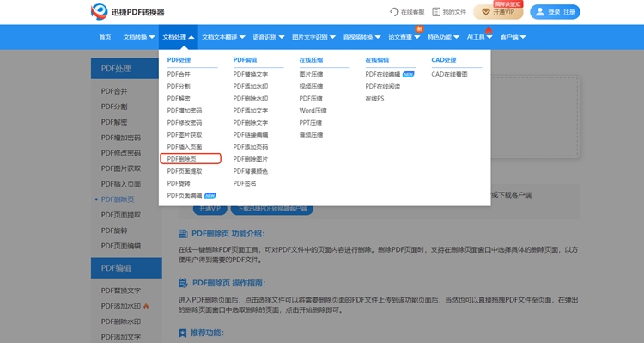Open the PDF链接编辑 menu entry
The width and height of the screenshot is (644, 343).
[x=251, y=135]
